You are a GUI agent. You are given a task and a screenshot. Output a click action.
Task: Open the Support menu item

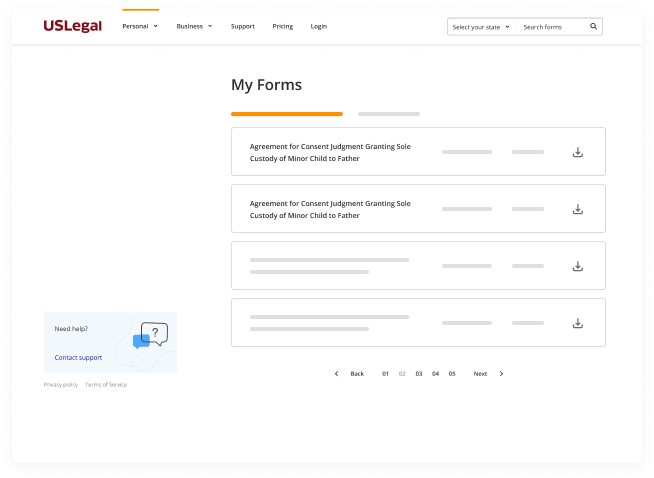[242, 26]
